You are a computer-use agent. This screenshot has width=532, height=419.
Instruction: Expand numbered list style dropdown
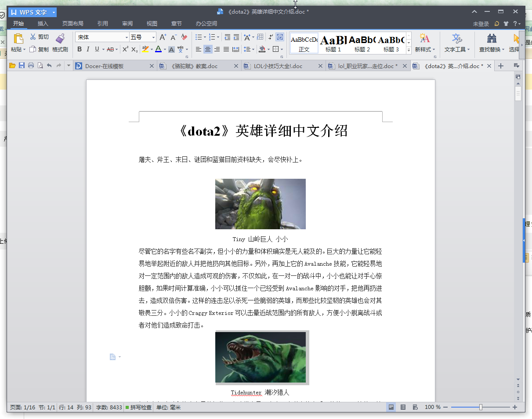tap(219, 37)
